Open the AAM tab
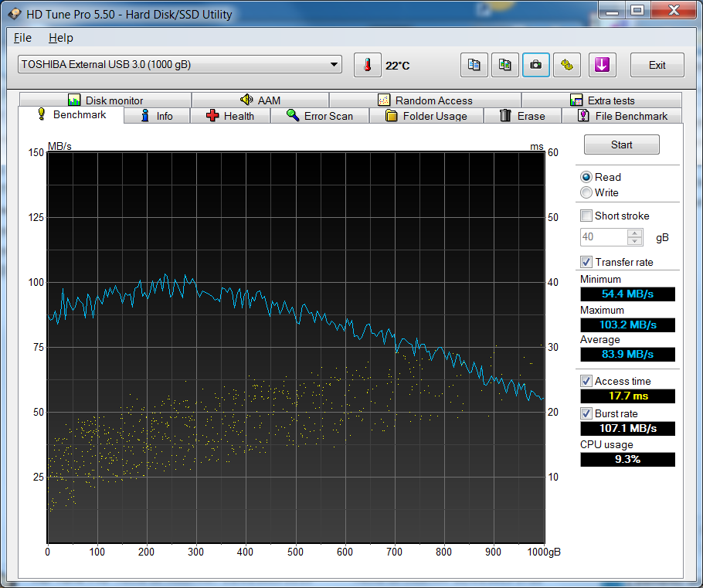The width and height of the screenshot is (703, 588). tap(260, 100)
